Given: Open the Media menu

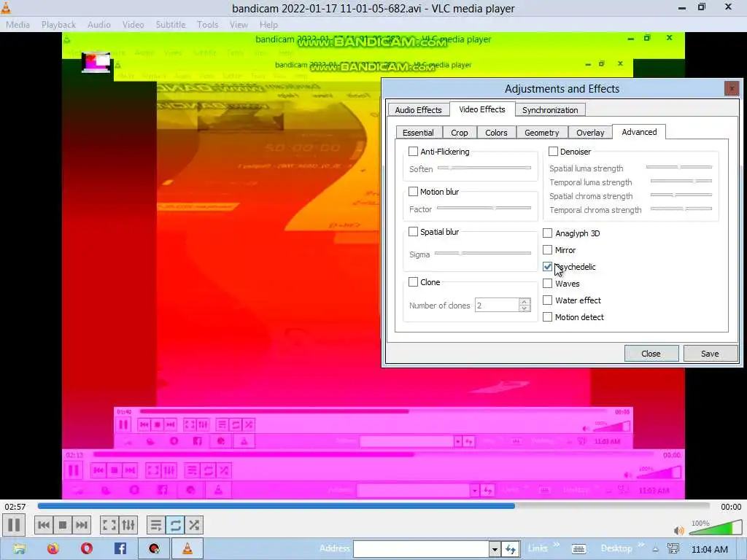Looking at the screenshot, I should [18, 24].
